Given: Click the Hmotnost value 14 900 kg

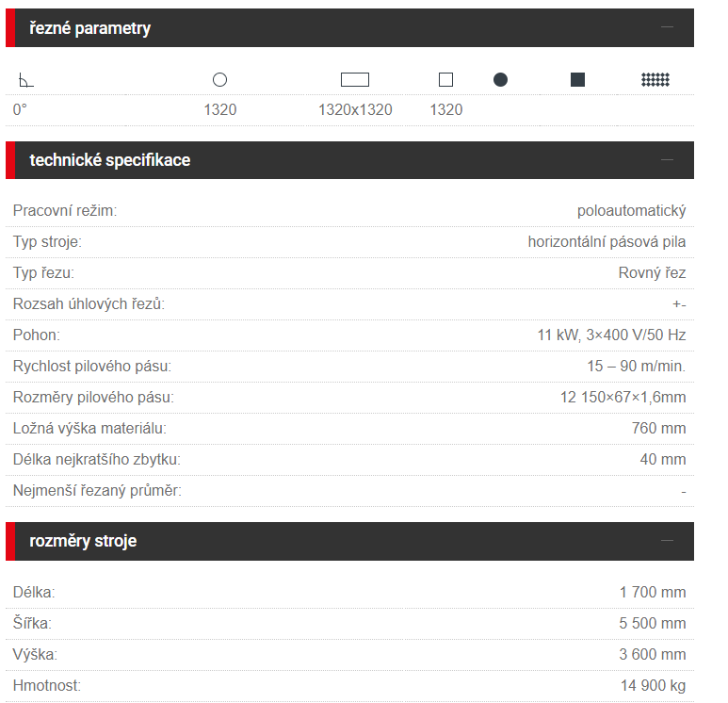Looking at the screenshot, I should 653,686.
